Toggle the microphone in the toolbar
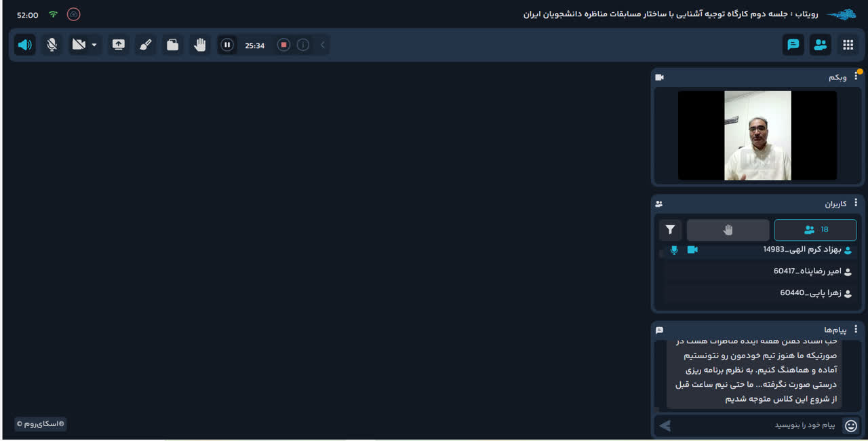The width and height of the screenshot is (868, 441). 52,45
